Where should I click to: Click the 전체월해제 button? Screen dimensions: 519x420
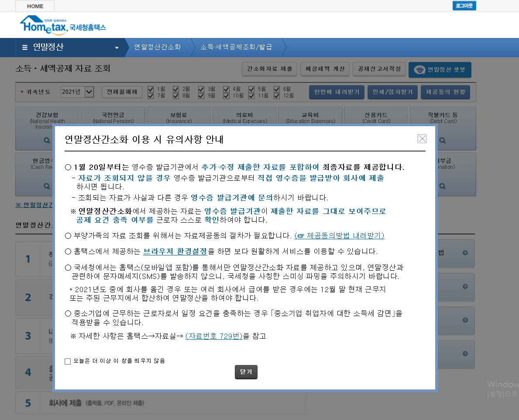(122, 92)
